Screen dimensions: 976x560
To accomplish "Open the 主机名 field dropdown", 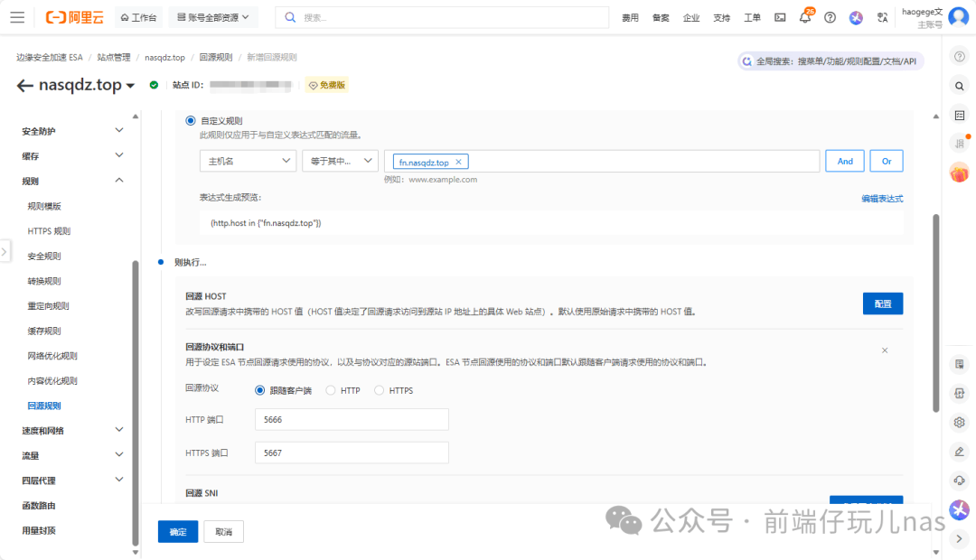I will [248, 161].
